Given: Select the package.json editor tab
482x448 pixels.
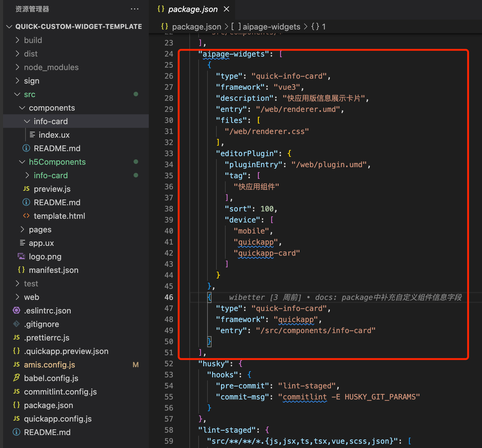Looking at the screenshot, I should [193, 9].
